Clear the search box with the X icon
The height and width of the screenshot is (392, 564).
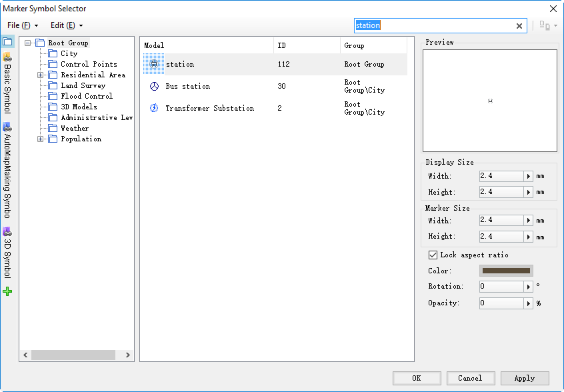pyautogui.click(x=519, y=26)
